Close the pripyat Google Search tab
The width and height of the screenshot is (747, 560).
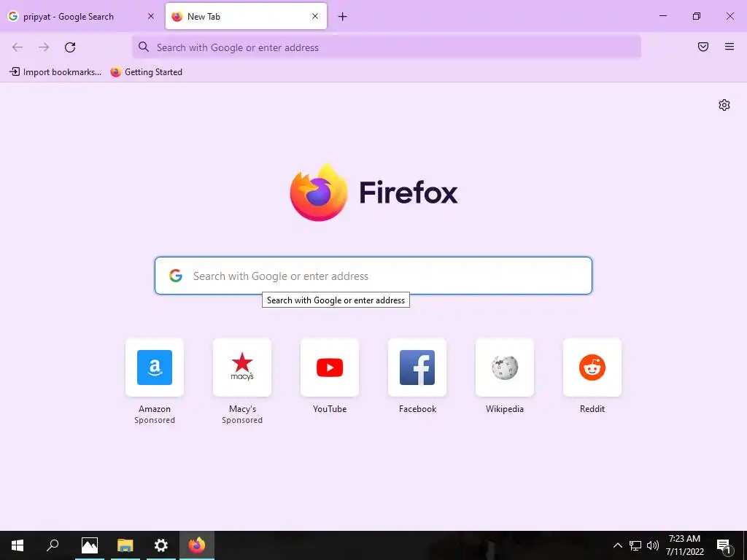click(x=150, y=16)
